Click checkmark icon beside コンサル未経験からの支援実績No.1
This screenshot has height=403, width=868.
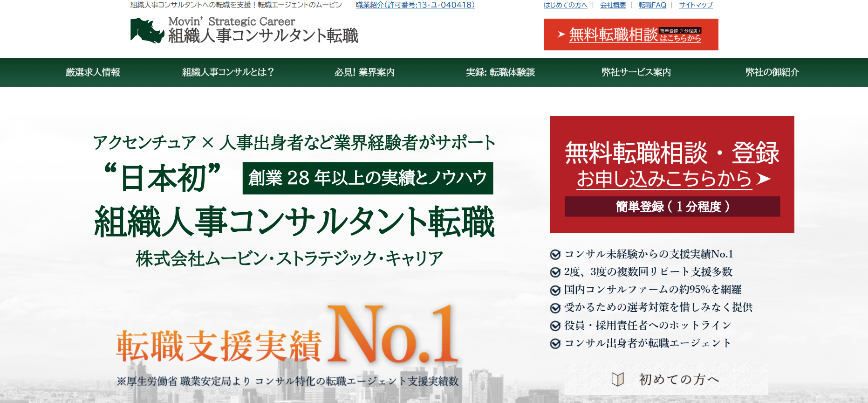click(555, 255)
